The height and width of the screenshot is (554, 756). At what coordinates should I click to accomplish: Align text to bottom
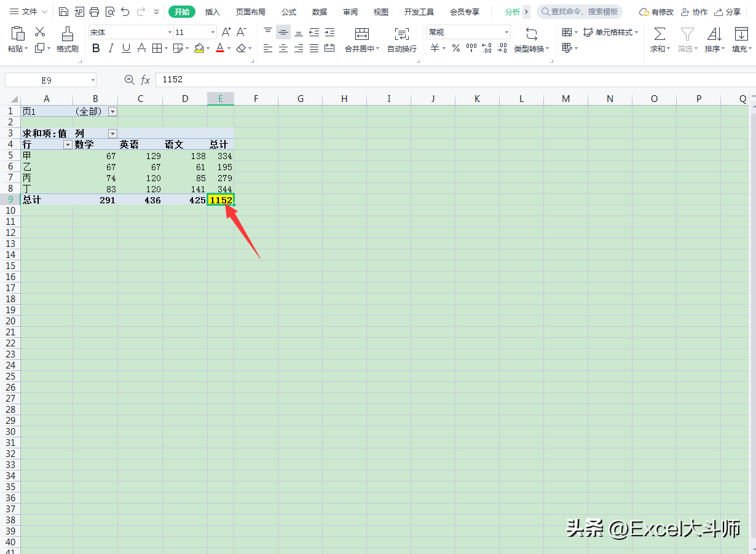click(299, 32)
